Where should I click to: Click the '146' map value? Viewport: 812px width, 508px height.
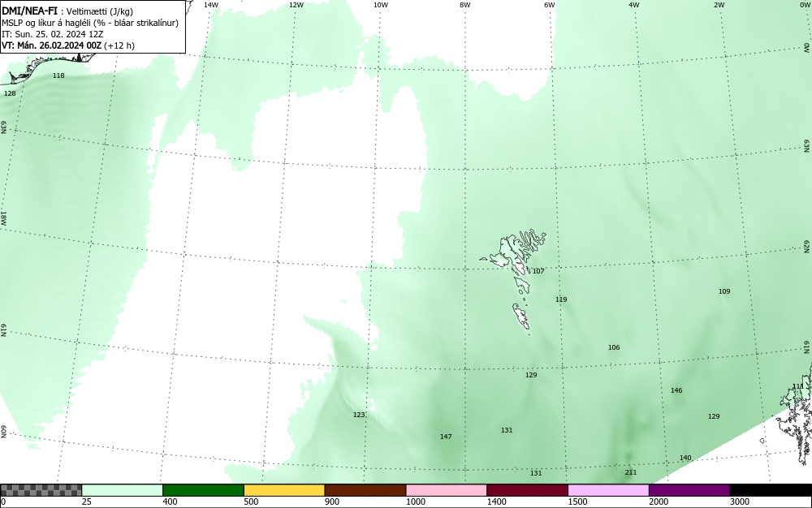coord(676,390)
